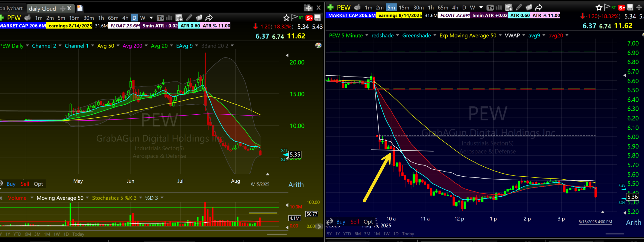Set 5 minute chart to 2m timeframe
The width and height of the screenshot is (644, 242).
click(380, 8)
